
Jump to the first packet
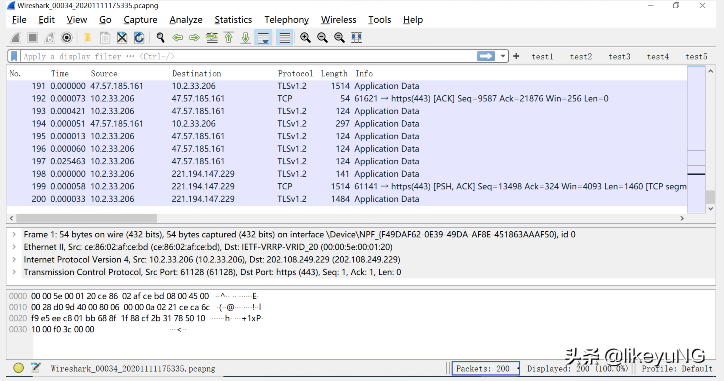[x=229, y=38]
